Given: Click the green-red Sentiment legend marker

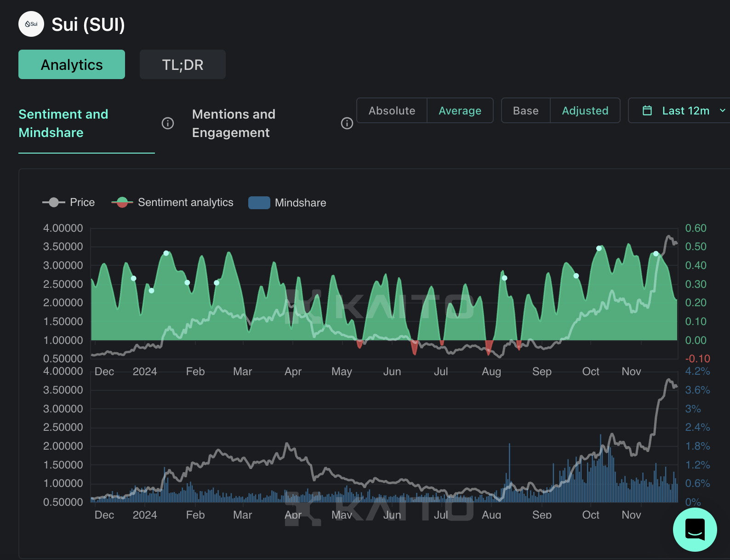Looking at the screenshot, I should pos(122,202).
